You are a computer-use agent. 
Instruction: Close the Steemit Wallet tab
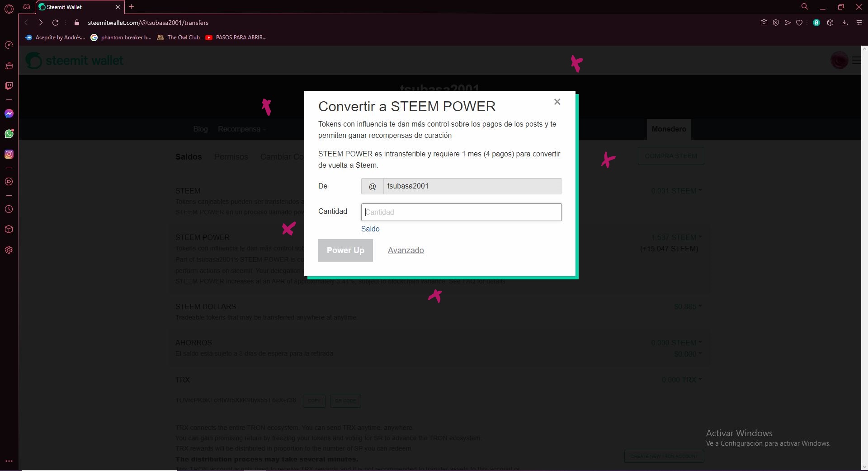(x=118, y=7)
